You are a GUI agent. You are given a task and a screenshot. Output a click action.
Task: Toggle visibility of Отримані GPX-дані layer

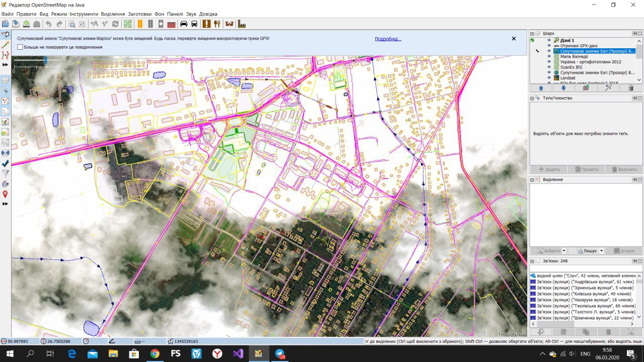(549, 46)
